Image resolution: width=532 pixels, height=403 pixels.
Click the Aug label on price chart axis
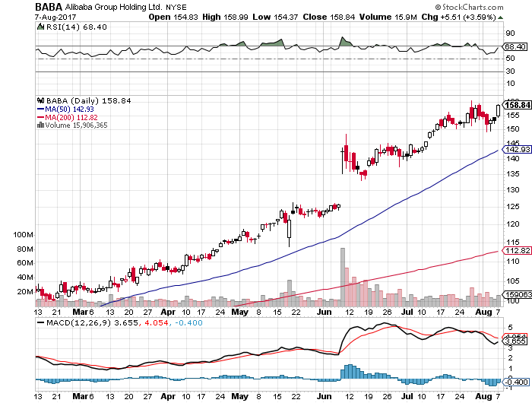pos(483,312)
